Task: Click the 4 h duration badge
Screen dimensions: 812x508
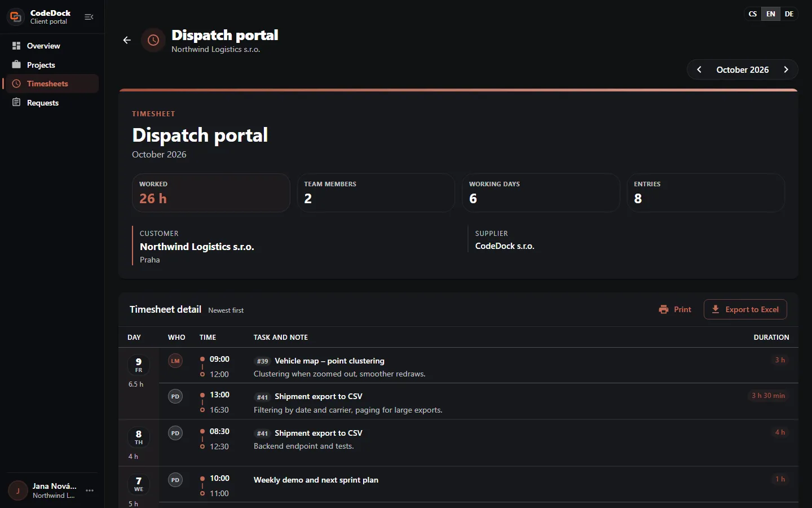Action: [x=780, y=432]
